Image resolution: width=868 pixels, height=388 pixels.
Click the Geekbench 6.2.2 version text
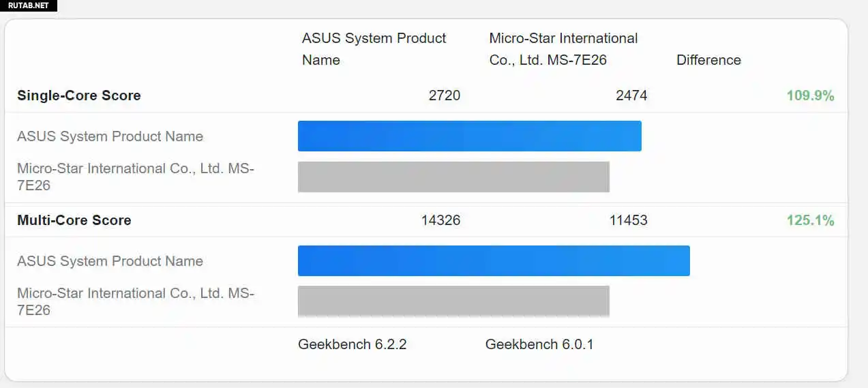coord(352,344)
